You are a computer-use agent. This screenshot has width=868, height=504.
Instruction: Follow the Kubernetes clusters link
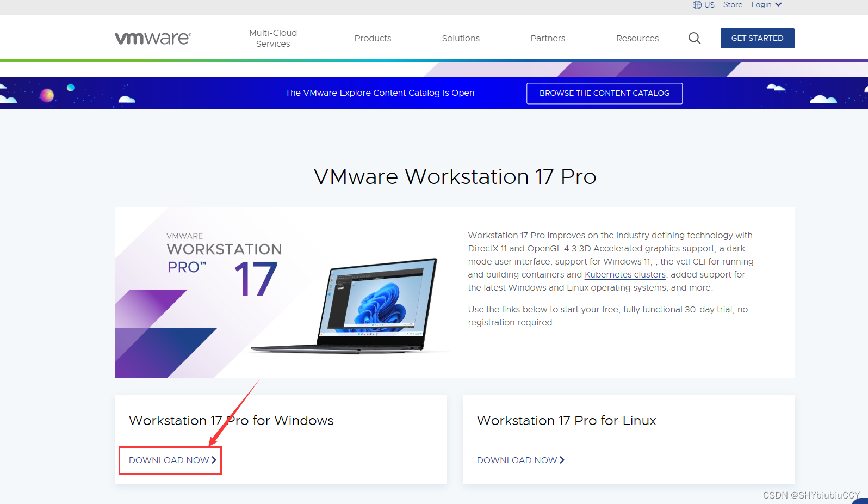point(625,275)
